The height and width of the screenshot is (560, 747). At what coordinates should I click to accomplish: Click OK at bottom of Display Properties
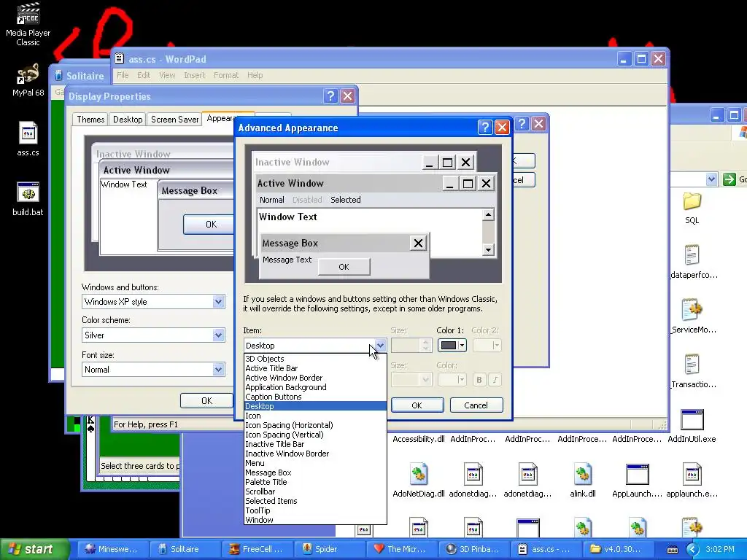tap(206, 400)
